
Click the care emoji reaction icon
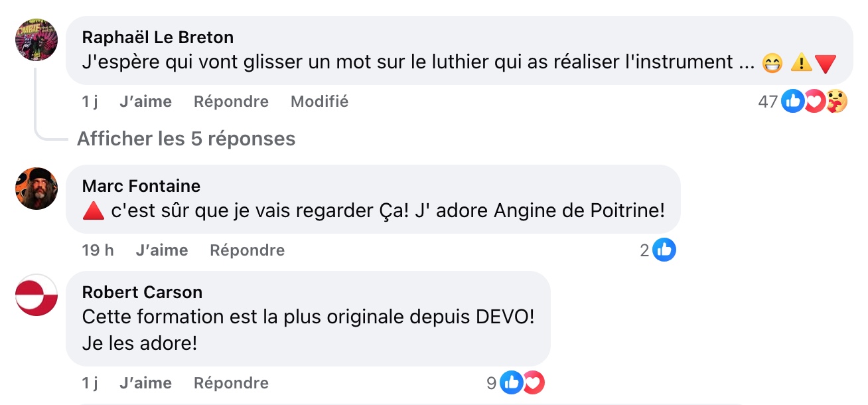tap(837, 102)
